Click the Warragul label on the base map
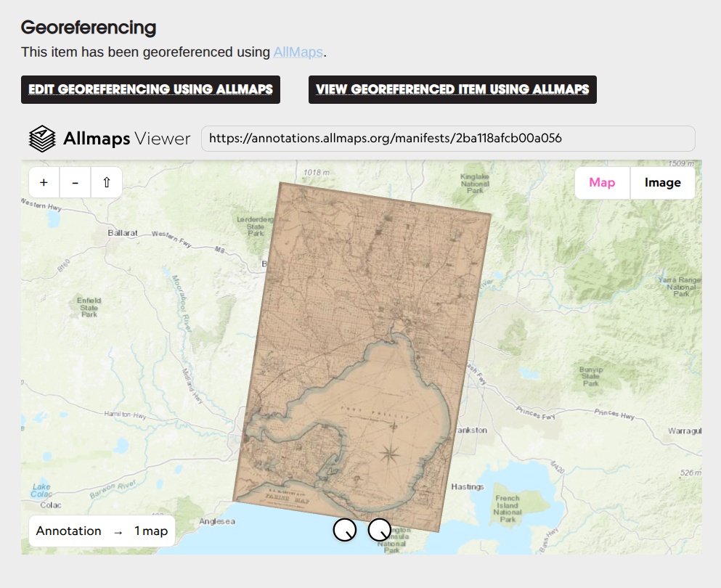 684,431
